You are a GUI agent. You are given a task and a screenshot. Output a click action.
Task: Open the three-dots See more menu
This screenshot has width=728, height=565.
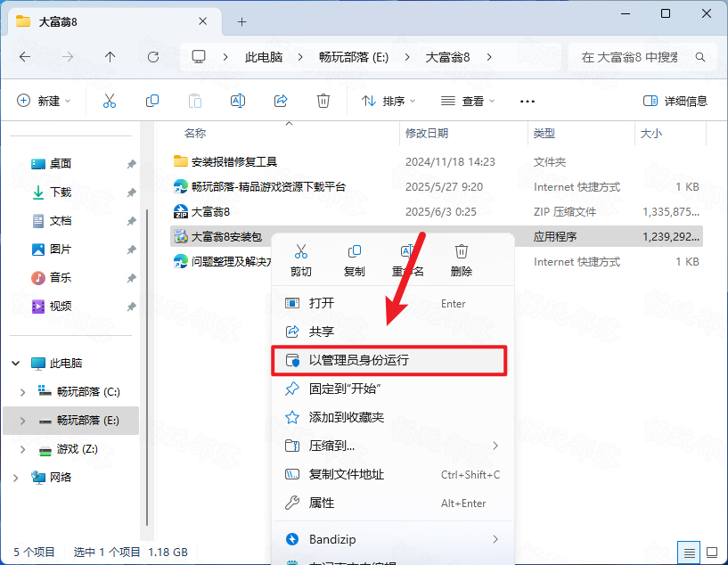527,102
